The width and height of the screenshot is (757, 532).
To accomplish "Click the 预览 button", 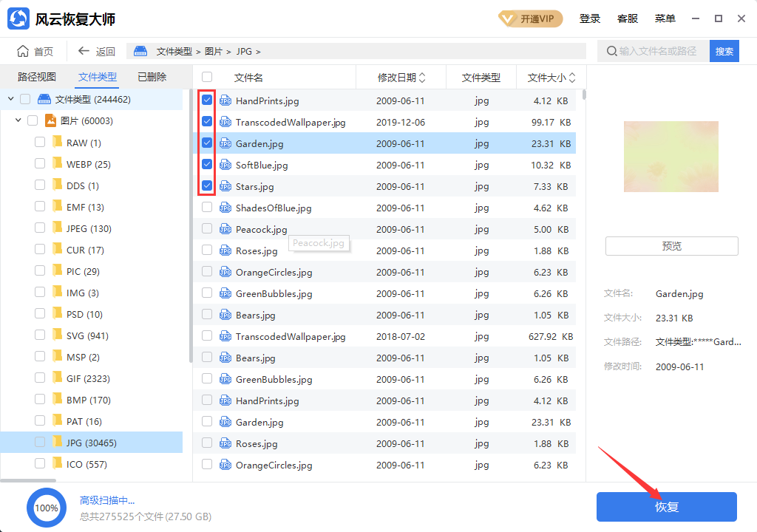I will [671, 246].
